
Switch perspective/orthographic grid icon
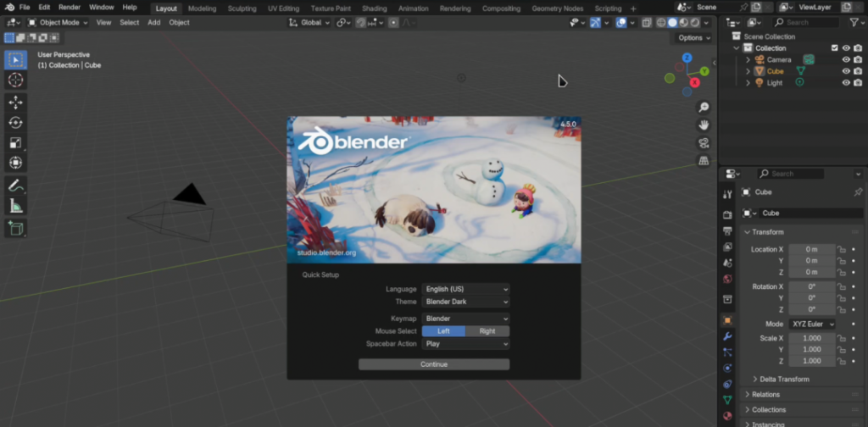pyautogui.click(x=704, y=161)
